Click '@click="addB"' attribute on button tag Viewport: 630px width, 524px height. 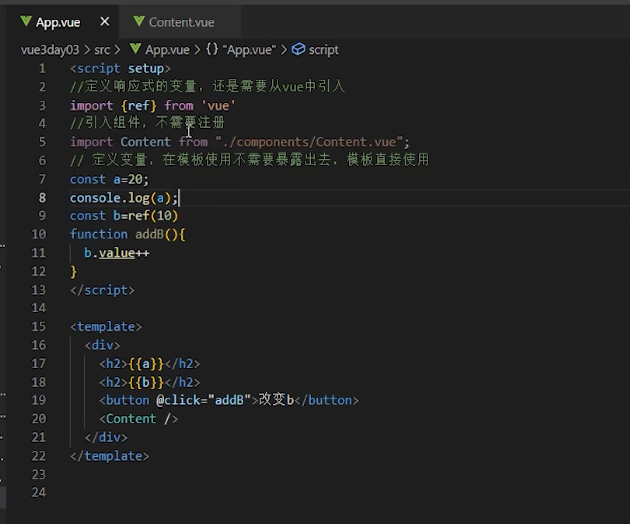click(204, 400)
